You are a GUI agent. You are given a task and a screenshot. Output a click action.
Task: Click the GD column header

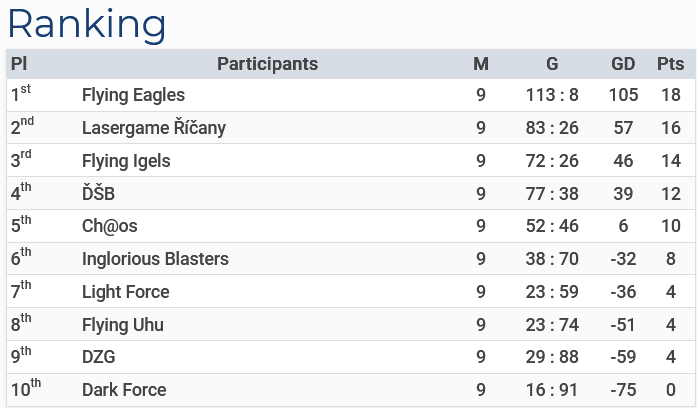(x=623, y=64)
